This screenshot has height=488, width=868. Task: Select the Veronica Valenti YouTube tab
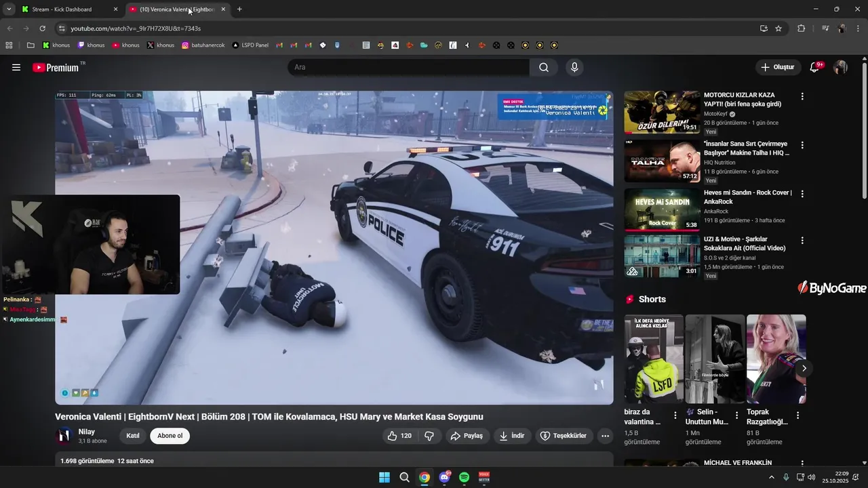click(178, 9)
